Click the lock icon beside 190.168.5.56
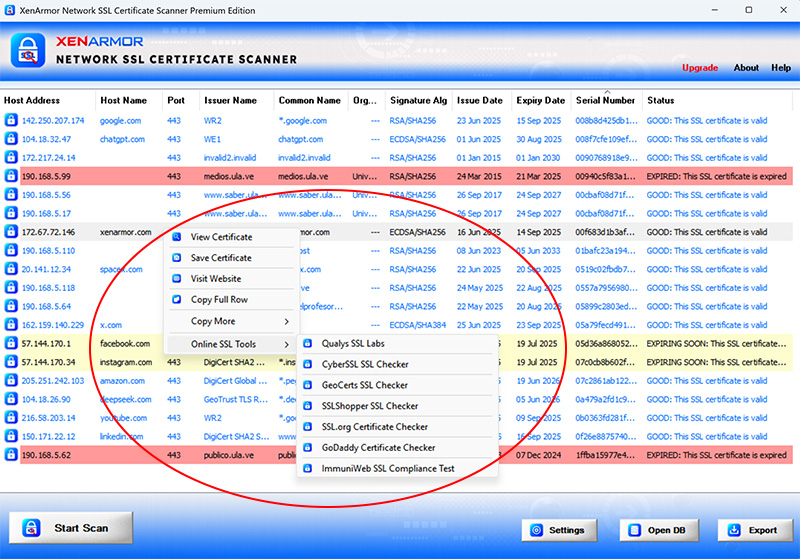This screenshot has height=559, width=800. tap(11, 195)
